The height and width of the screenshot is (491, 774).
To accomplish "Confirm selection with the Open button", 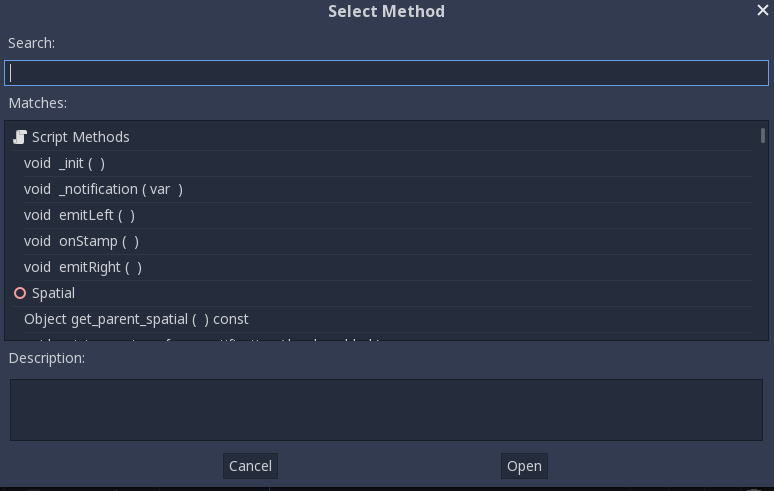I will click(524, 466).
